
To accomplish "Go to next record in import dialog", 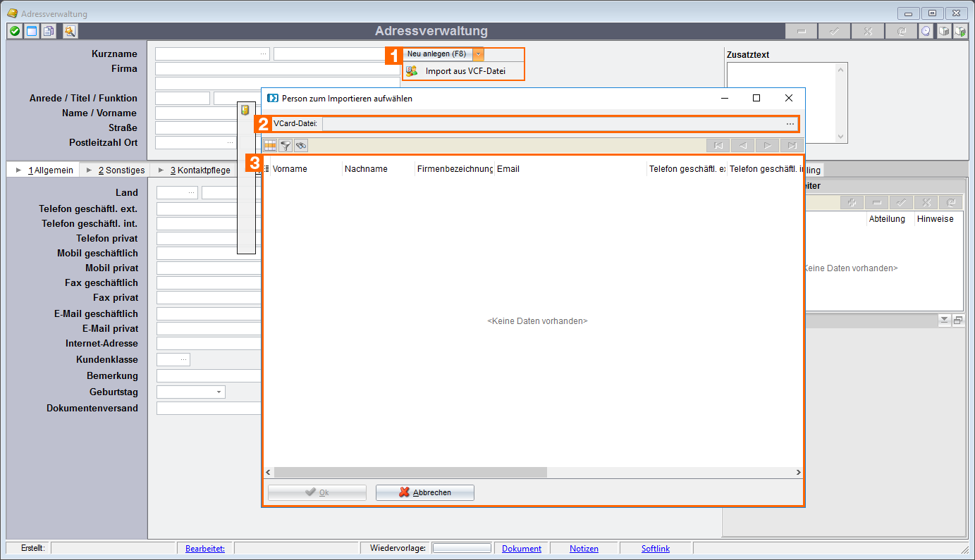I will click(x=767, y=146).
